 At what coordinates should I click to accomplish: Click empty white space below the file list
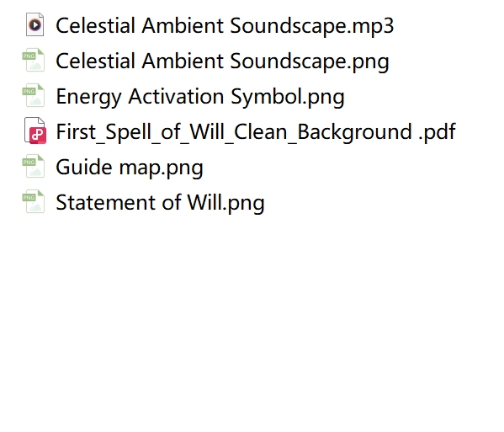(x=252, y=322)
